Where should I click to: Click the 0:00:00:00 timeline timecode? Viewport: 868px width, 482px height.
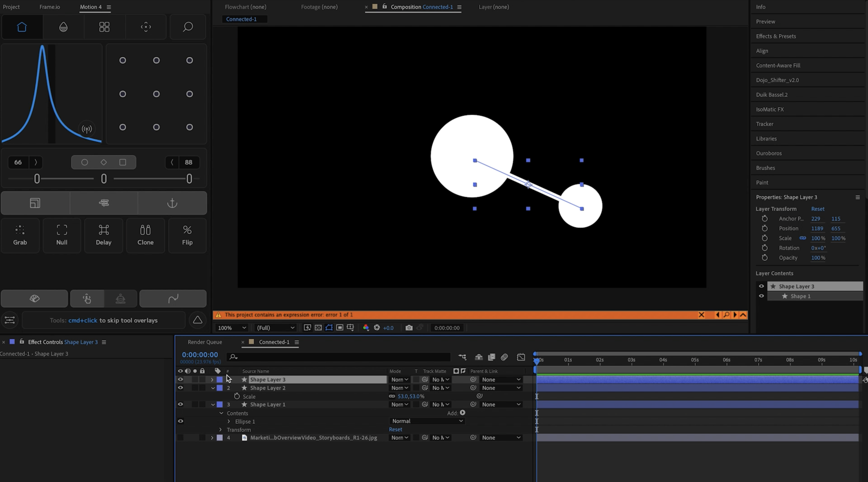[200, 354]
